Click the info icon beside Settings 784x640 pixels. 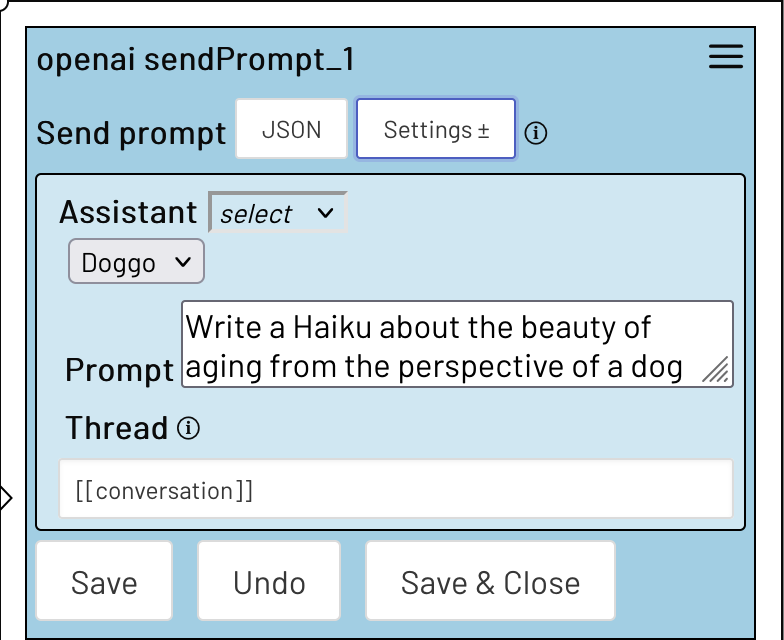[536, 133]
